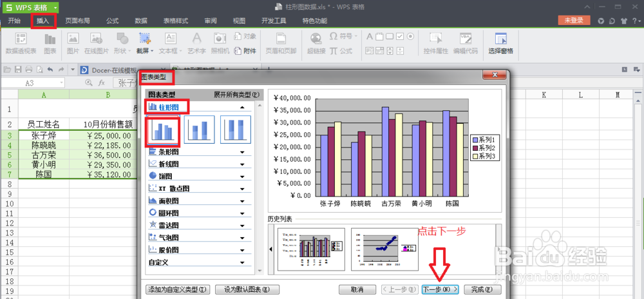Viewport: 644px width, 299px height.
Task: Click the 下一步 next button
Action: 440,289
